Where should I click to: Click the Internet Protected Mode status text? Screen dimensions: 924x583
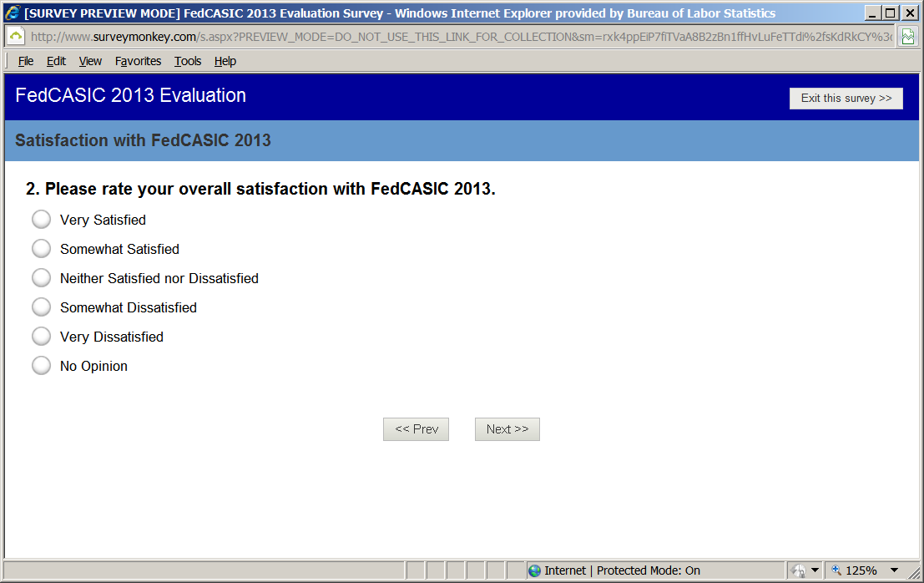pyautogui.click(x=623, y=570)
